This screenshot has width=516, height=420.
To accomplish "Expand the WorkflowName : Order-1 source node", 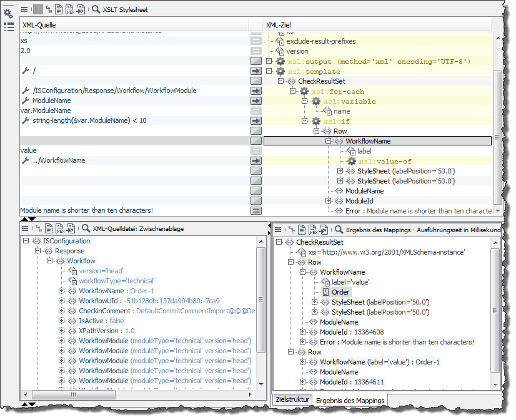I will [x=61, y=291].
